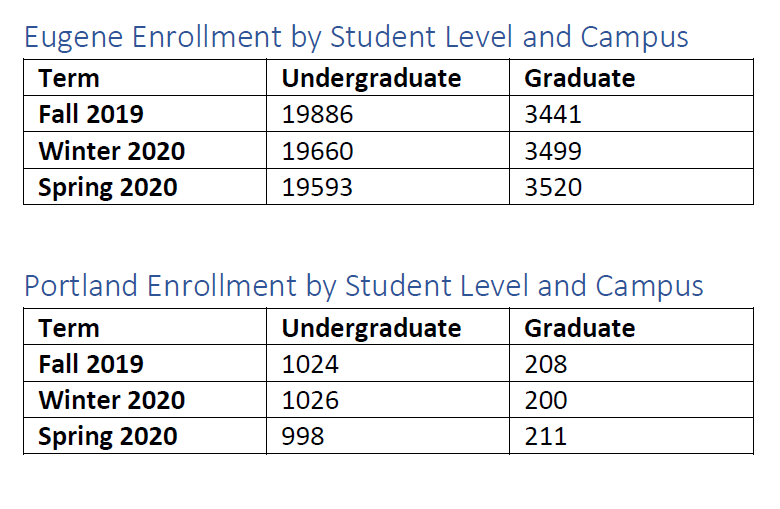Click the cell showing 1026
780x509 pixels.
point(311,400)
